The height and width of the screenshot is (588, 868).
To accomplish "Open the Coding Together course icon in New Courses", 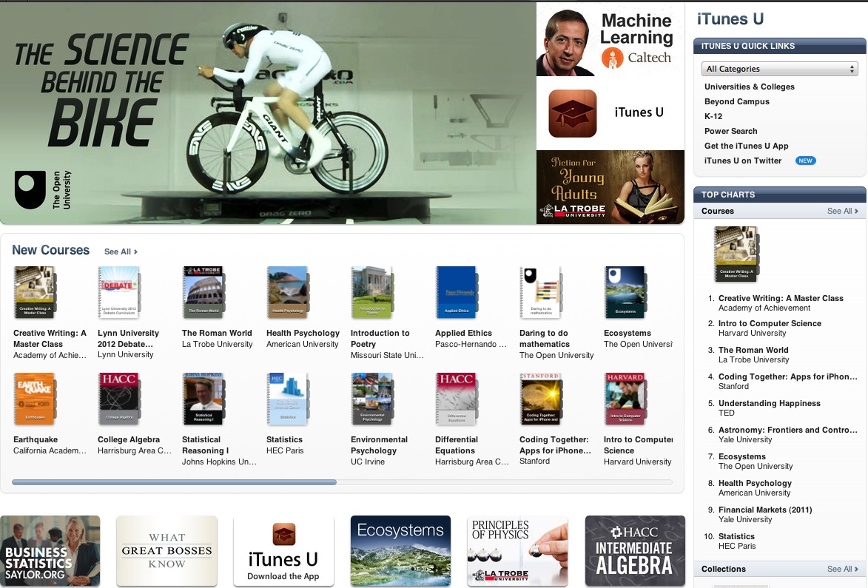I will pyautogui.click(x=540, y=399).
